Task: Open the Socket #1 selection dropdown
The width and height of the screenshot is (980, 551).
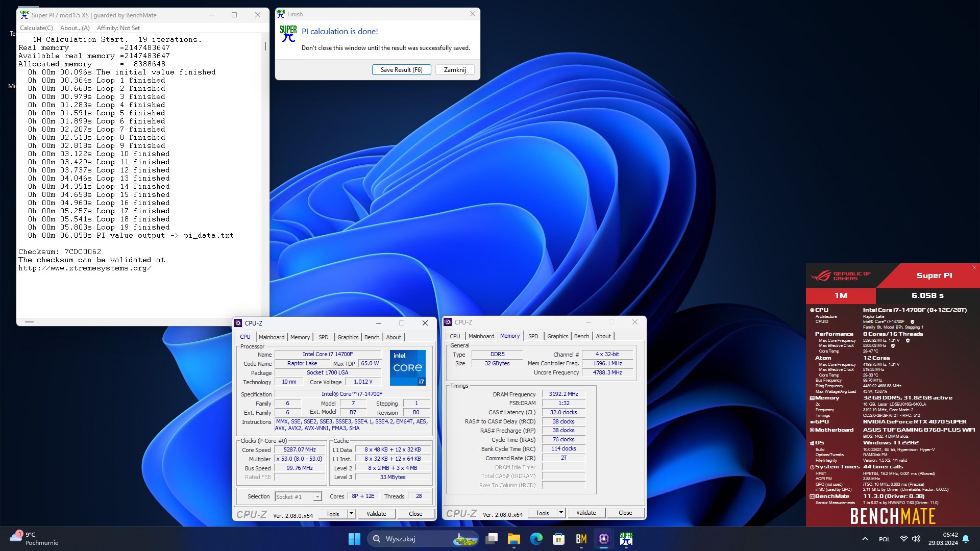Action: pyautogui.click(x=299, y=497)
